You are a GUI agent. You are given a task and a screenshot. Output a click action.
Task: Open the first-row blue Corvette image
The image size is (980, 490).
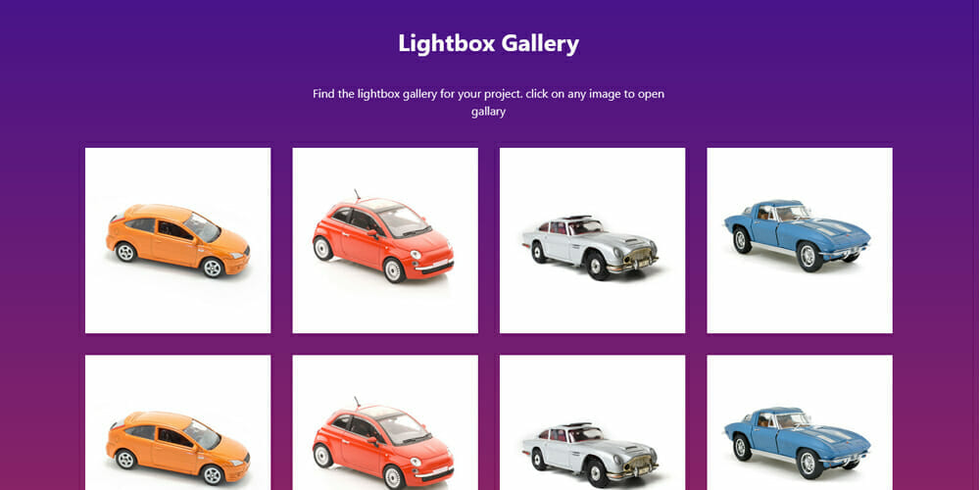pos(800,241)
